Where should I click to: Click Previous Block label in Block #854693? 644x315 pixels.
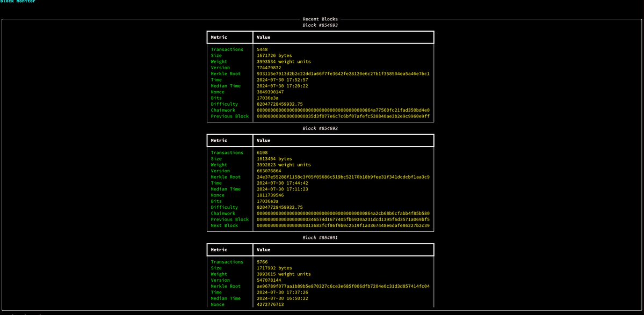pyautogui.click(x=229, y=116)
